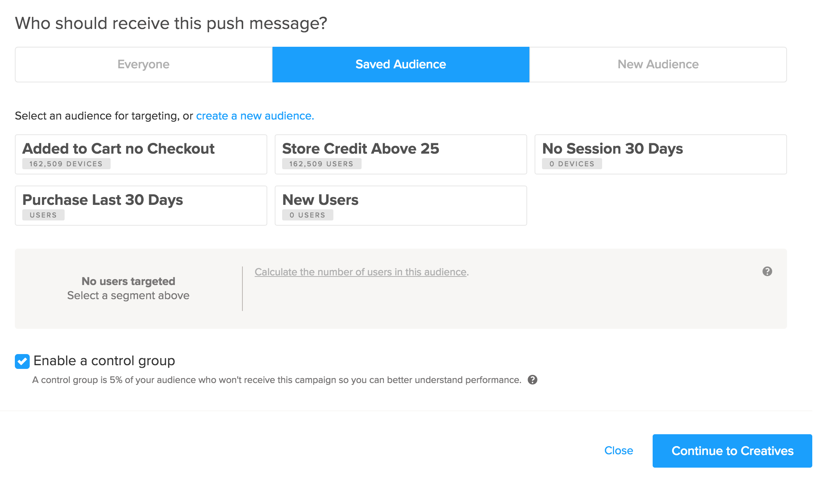
Task: Click the 162,509 DEVICES badge
Action: 66,164
